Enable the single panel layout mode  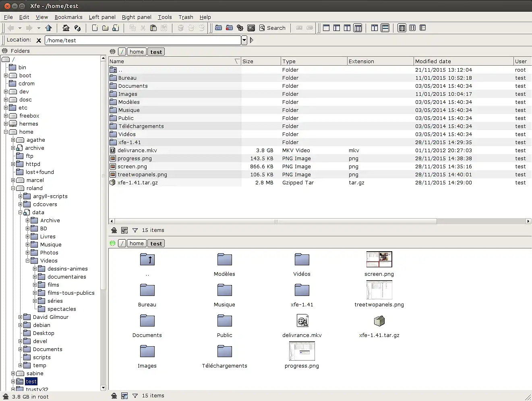[326, 28]
